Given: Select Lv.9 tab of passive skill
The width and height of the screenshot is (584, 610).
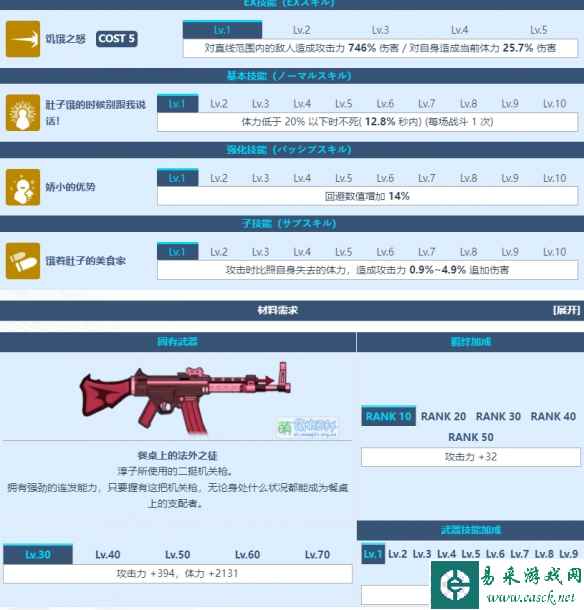Looking at the screenshot, I should (510, 178).
